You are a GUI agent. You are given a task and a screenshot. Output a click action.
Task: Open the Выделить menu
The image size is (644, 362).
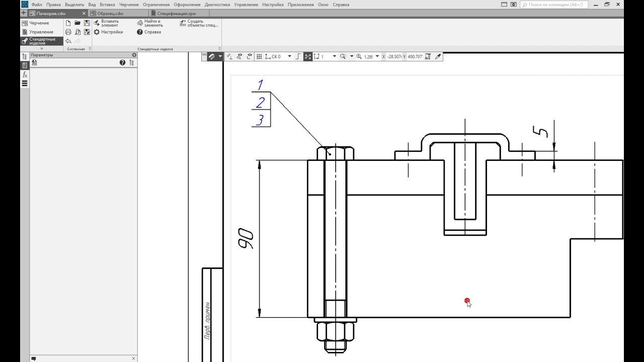click(x=74, y=5)
